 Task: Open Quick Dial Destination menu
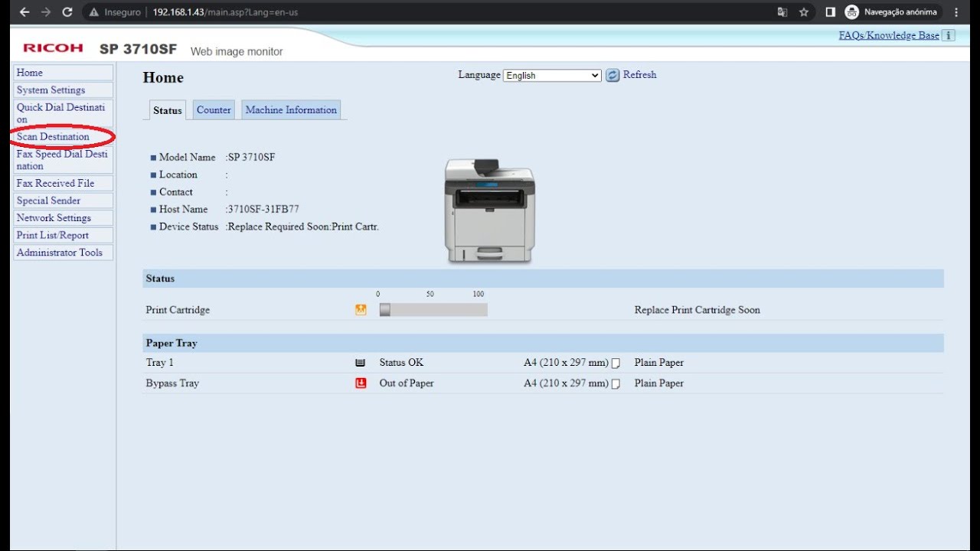point(64,113)
